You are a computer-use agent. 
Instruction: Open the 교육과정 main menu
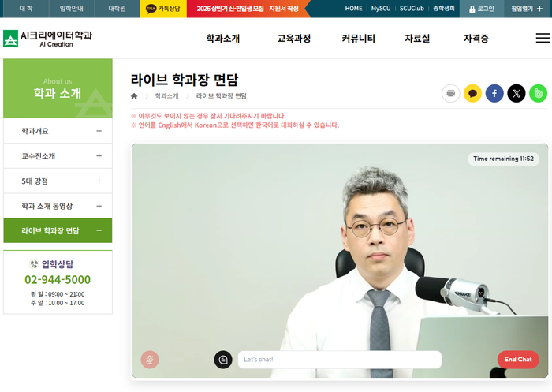[x=293, y=39]
